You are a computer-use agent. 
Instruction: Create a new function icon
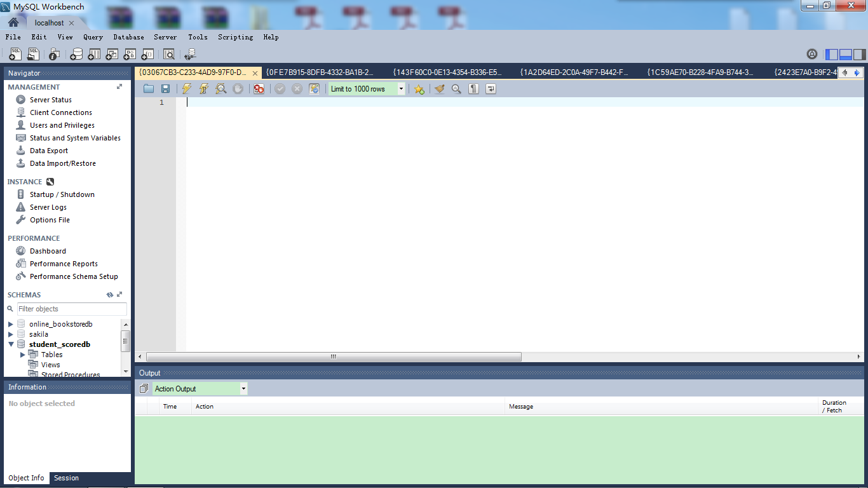click(147, 55)
